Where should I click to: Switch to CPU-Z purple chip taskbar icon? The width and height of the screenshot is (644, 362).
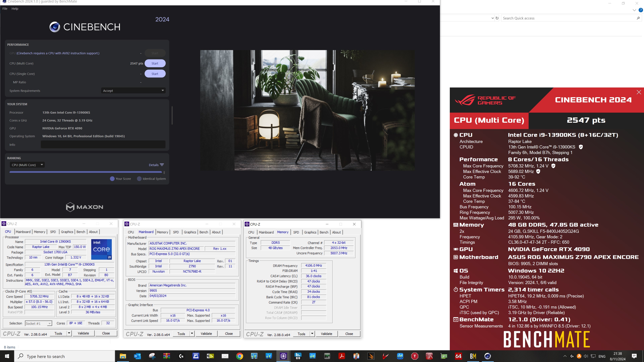(283, 356)
